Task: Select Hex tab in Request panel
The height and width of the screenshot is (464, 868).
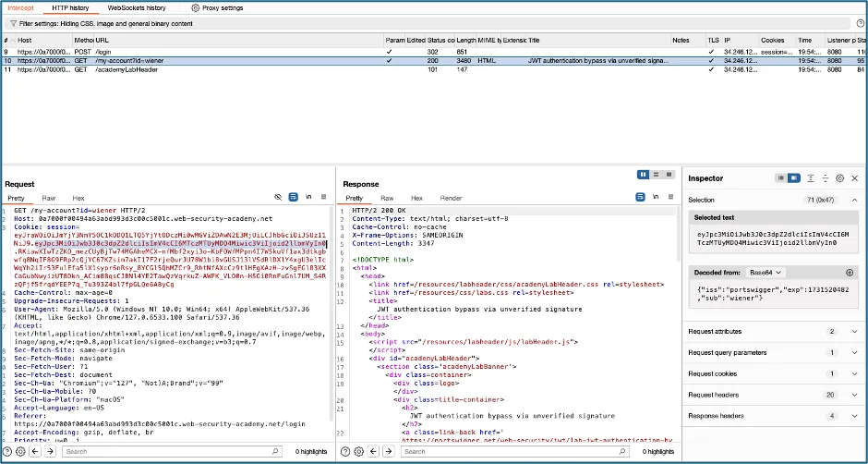Action: tap(78, 198)
